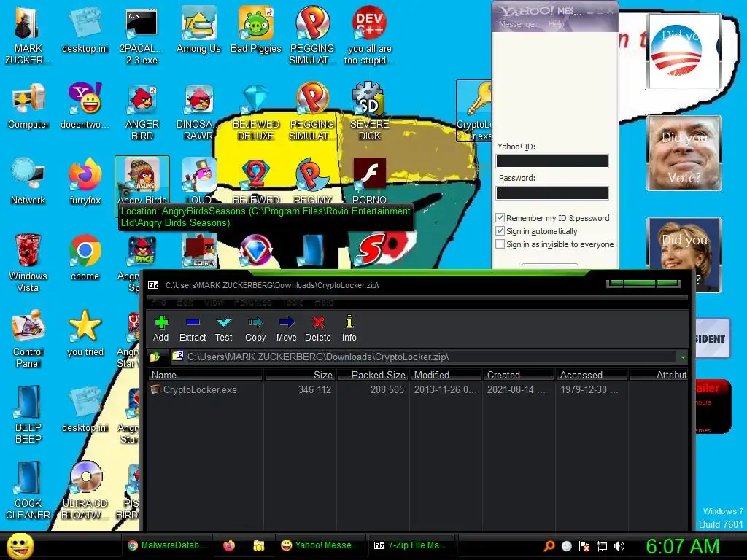
Task: Select the Yahoo doesntwo... desktop shortcut
Action: point(85,106)
